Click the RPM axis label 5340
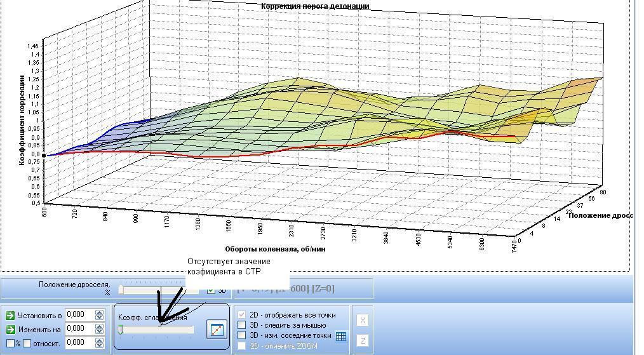This screenshot has height=355, width=644. pos(450,242)
